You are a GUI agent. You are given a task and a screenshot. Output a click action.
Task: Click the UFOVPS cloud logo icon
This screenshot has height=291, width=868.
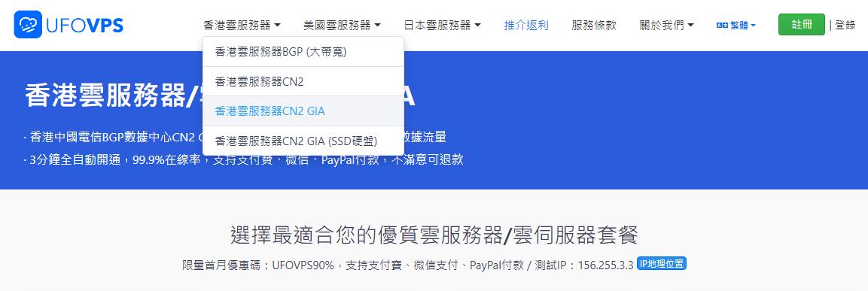pyautogui.click(x=28, y=24)
